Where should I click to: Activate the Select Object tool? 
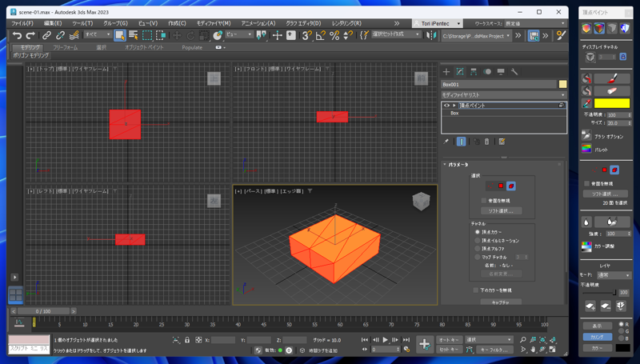(119, 35)
